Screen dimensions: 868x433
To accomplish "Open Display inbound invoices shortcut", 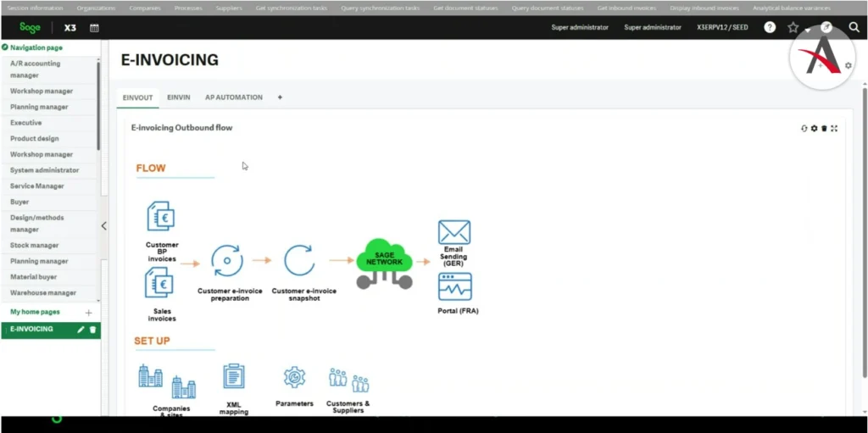I will [704, 8].
